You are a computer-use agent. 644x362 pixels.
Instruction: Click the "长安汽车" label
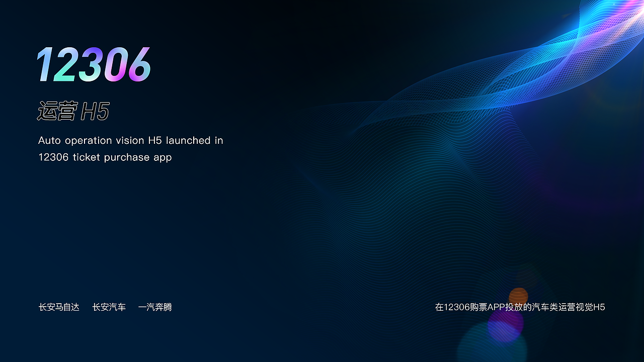109,307
